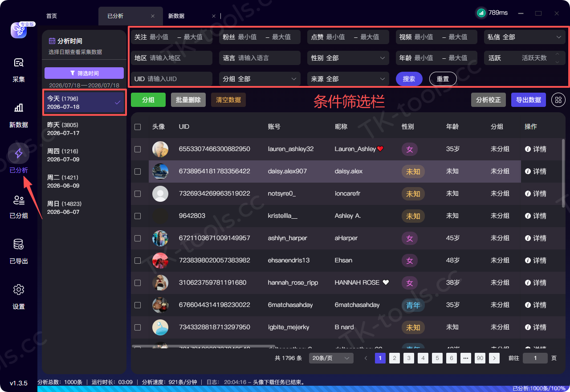This screenshot has width=570, height=392.
Task: Click the 导出数据 button
Action: (x=529, y=100)
